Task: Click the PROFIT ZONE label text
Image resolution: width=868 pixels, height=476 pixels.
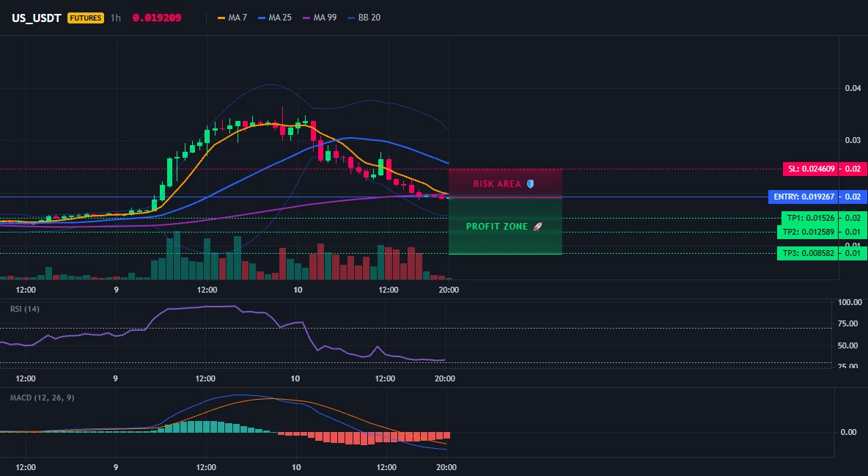Action: coord(497,226)
